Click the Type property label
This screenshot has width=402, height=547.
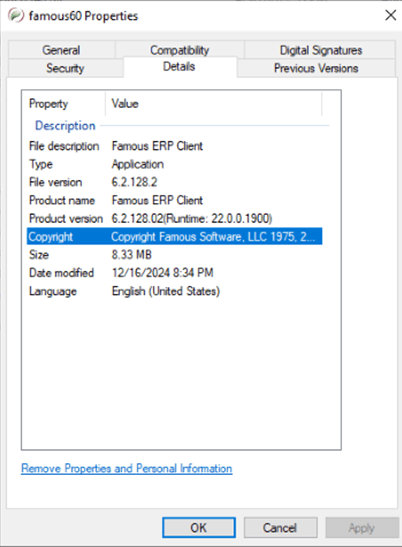pos(41,164)
